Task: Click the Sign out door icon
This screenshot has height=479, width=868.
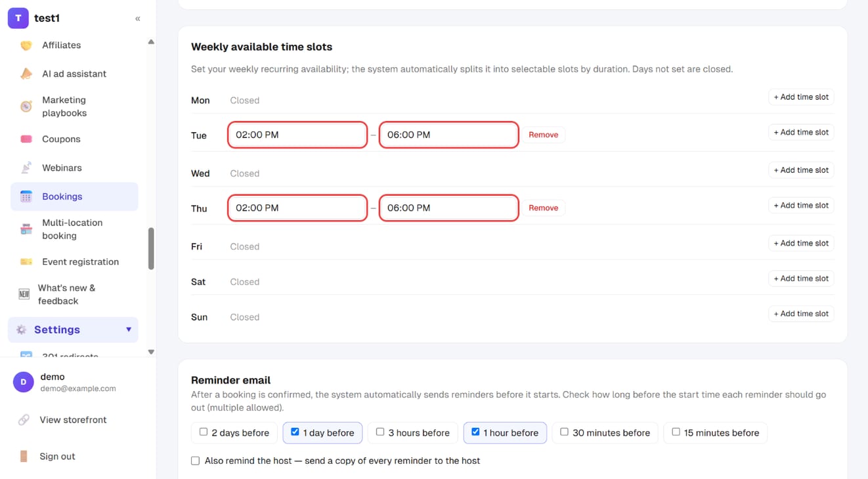Action: point(24,456)
